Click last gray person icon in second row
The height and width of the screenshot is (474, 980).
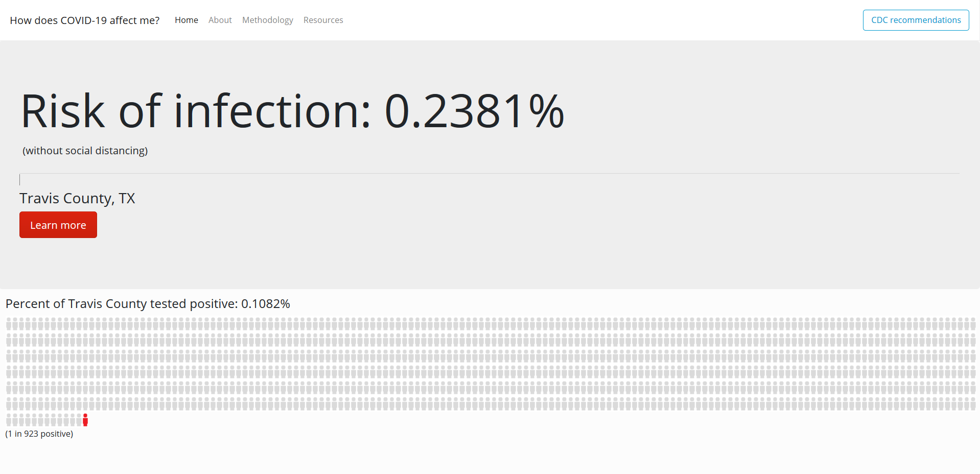click(973, 340)
